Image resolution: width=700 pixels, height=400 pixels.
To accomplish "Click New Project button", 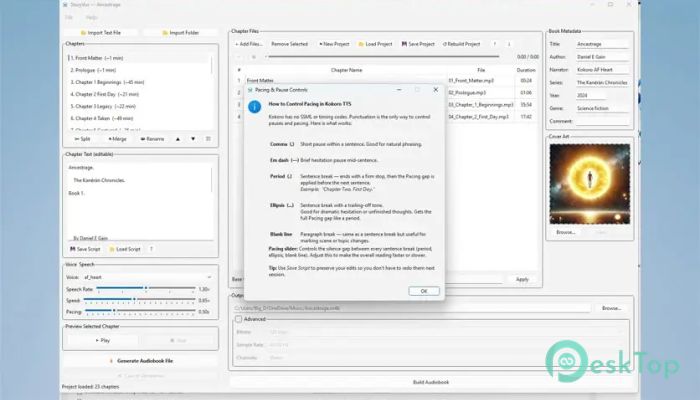I will (x=334, y=44).
